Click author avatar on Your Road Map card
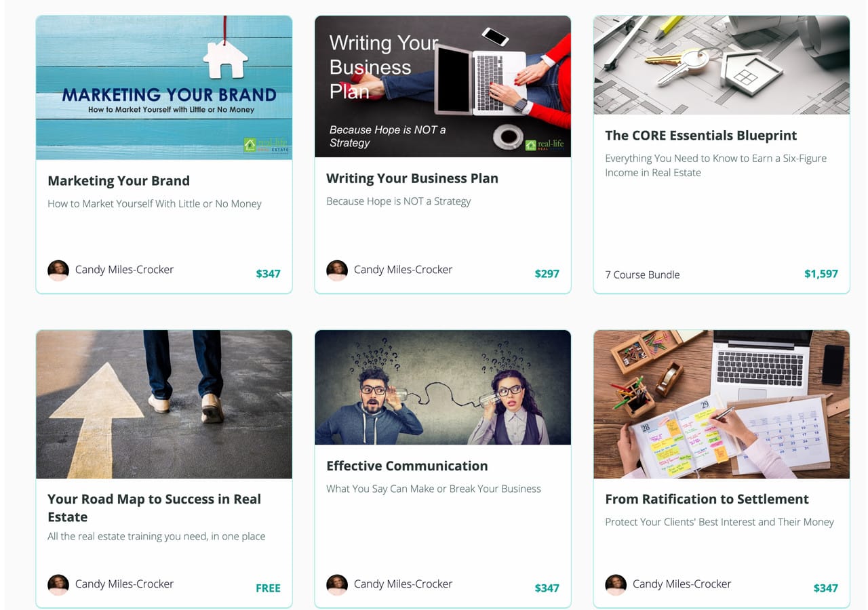Screen dimensions: 868x610 [x=58, y=585]
